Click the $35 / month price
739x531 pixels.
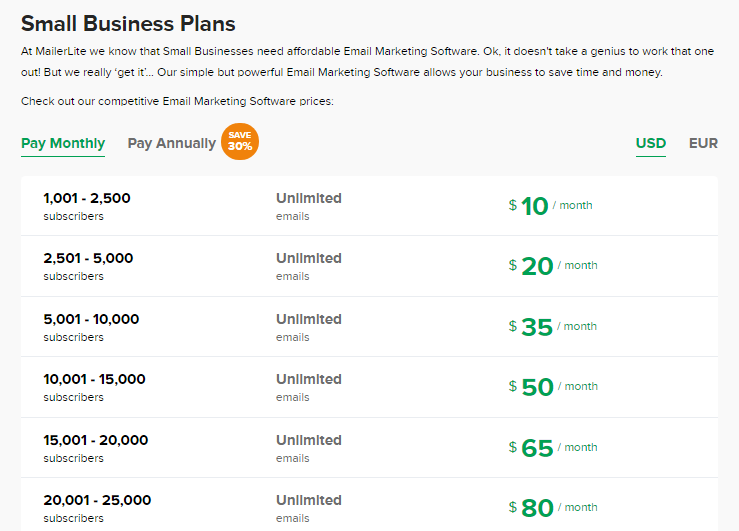552,327
